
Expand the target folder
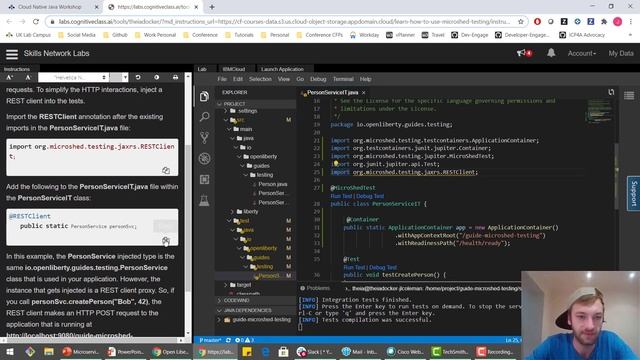pos(226,285)
